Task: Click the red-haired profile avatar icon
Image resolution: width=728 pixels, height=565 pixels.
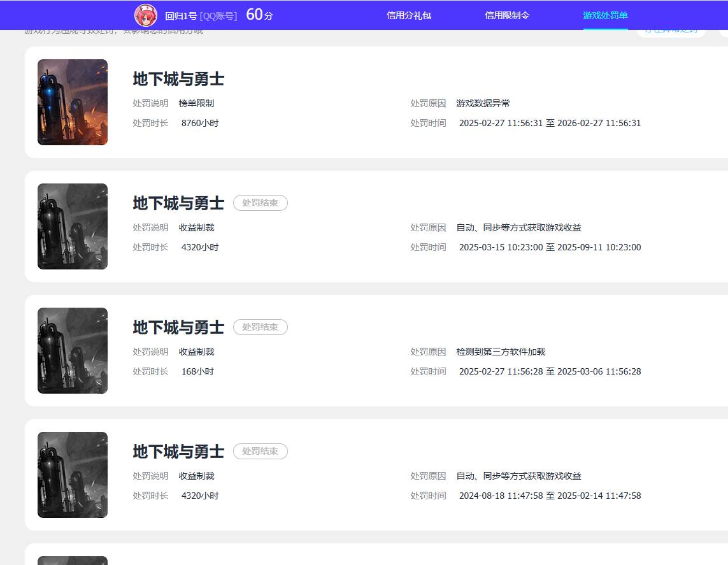Action: click(x=145, y=15)
